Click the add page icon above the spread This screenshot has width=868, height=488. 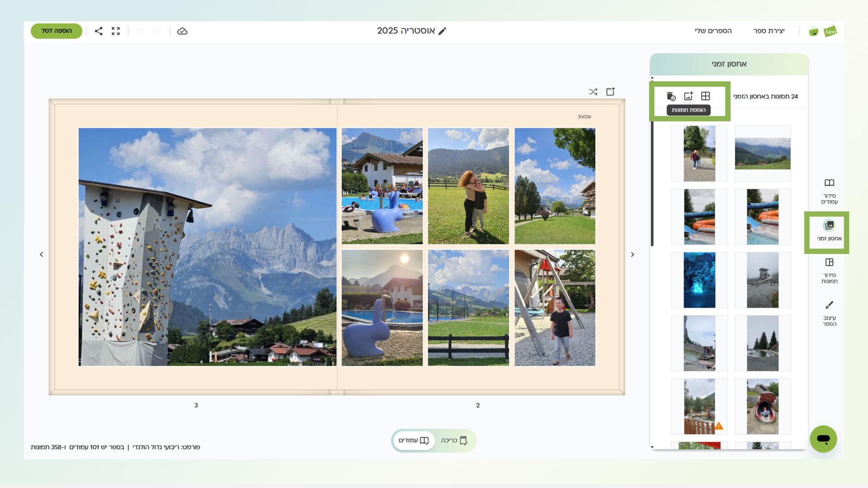pyautogui.click(x=610, y=92)
